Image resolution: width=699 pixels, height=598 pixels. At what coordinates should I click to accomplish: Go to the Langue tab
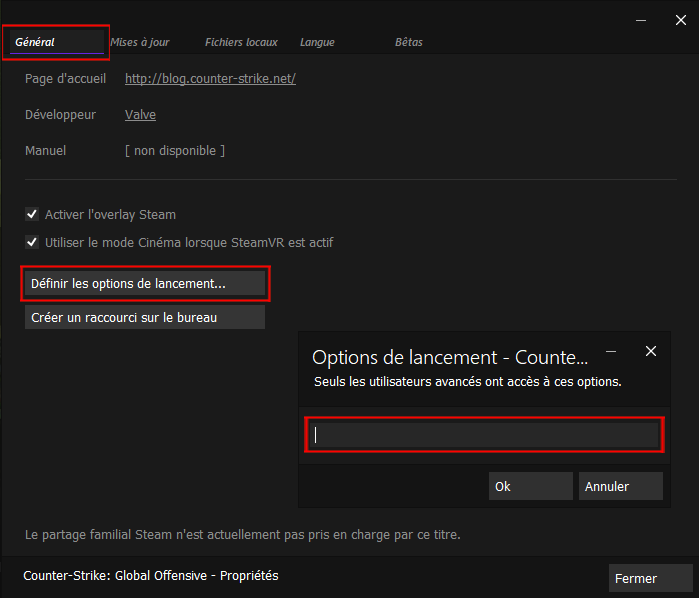tap(317, 42)
